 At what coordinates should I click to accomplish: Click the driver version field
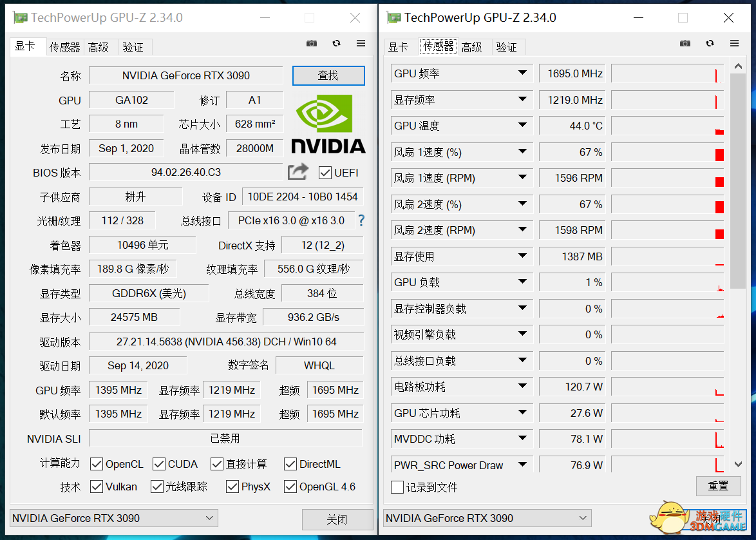pyautogui.click(x=226, y=342)
